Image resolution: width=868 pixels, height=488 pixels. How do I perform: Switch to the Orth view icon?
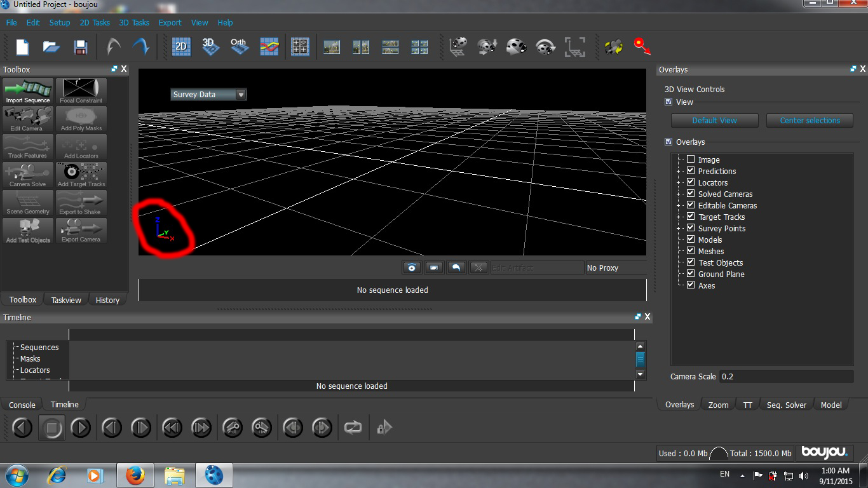click(239, 46)
